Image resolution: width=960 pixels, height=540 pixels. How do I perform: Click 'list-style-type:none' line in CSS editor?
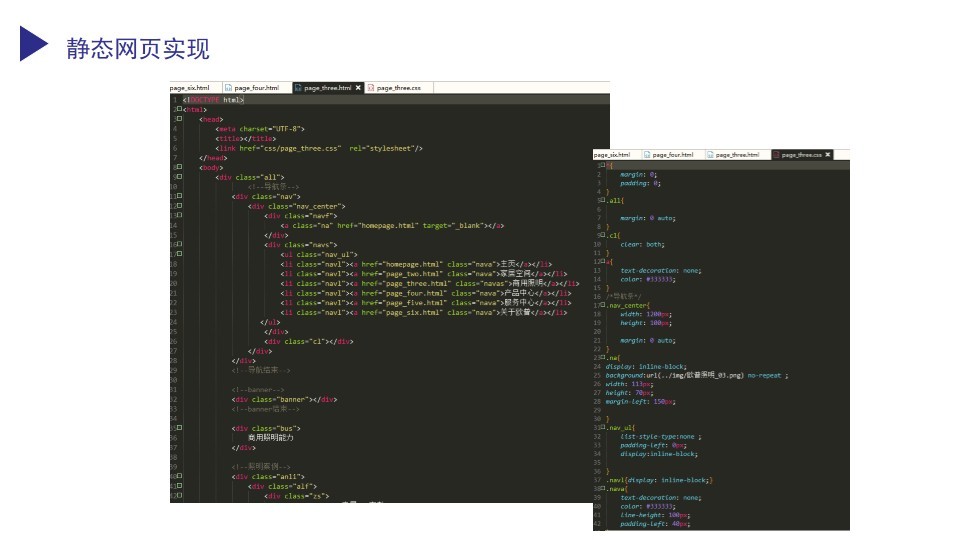point(661,437)
